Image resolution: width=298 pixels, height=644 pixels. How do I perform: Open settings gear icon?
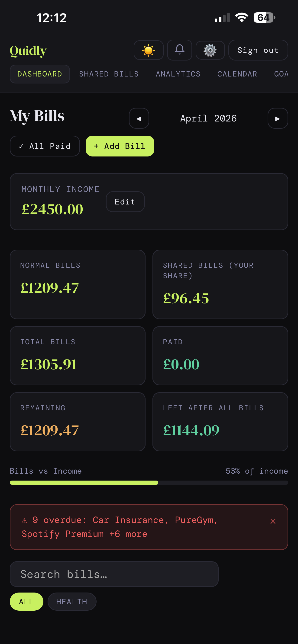click(x=210, y=50)
